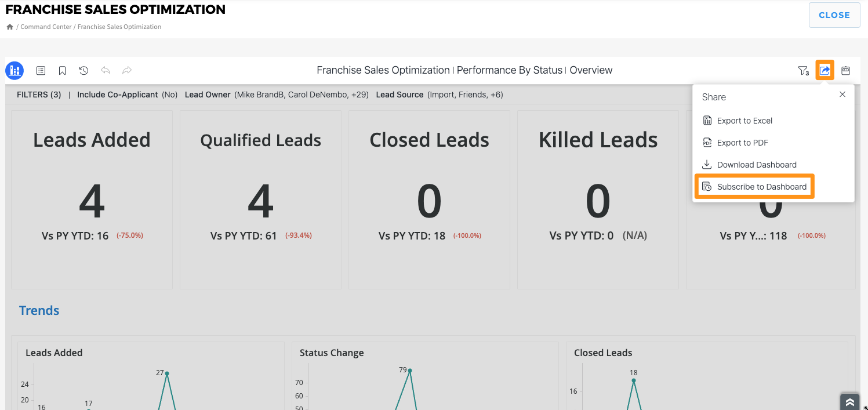Click the 17 data label on Leads Added chart
Screen dimensions: 868x410
[x=89, y=404]
